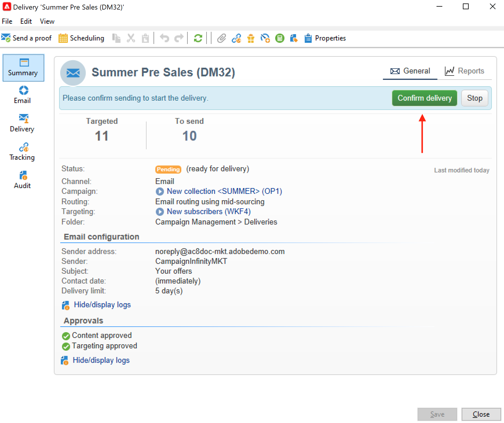Open the New collection <SUMMER> (OP1) campaign link
Image resolution: width=504 pixels, height=423 pixels.
pos(224,191)
